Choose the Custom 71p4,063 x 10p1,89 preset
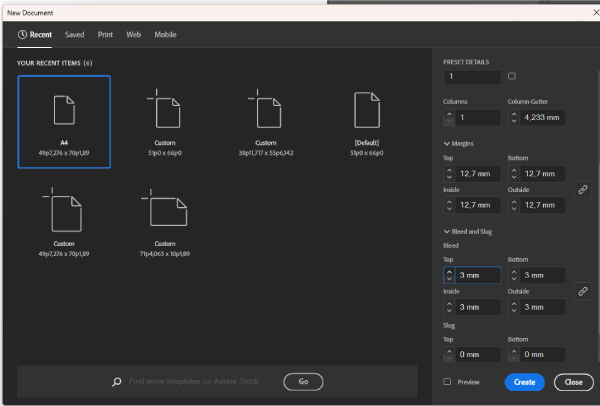600x406 pixels. click(164, 211)
